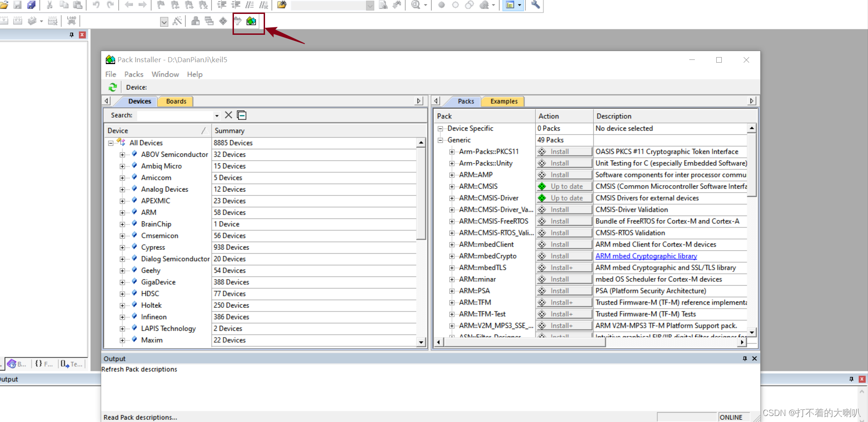The height and width of the screenshot is (422, 868).
Task: Click the packs pane horizontal scrollbar thumb
Action: 525,342
